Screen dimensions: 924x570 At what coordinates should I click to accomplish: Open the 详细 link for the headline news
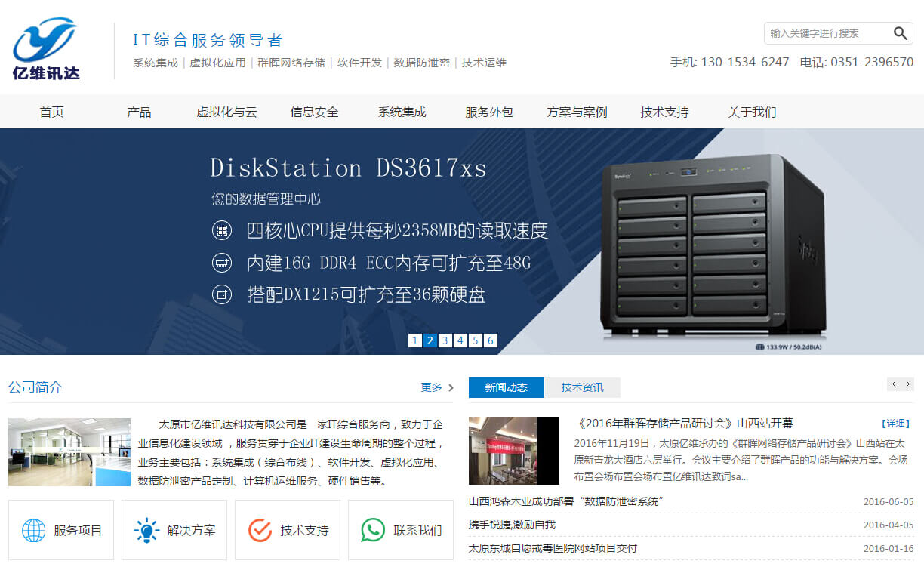[x=895, y=424]
